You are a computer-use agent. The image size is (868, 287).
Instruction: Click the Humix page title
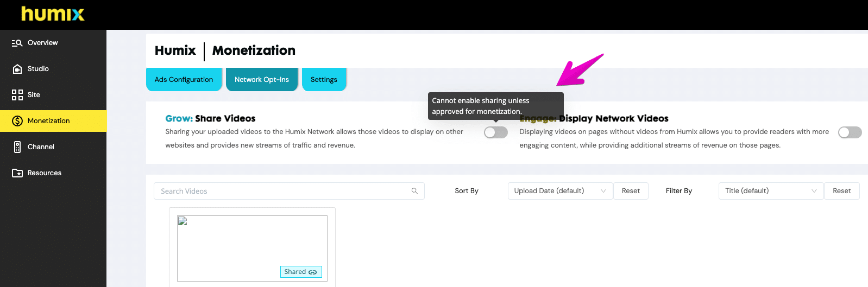pos(175,50)
